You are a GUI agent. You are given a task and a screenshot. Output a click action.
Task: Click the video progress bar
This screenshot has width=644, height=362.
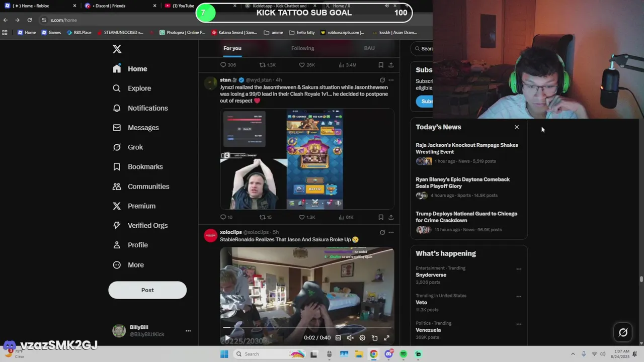(307, 328)
